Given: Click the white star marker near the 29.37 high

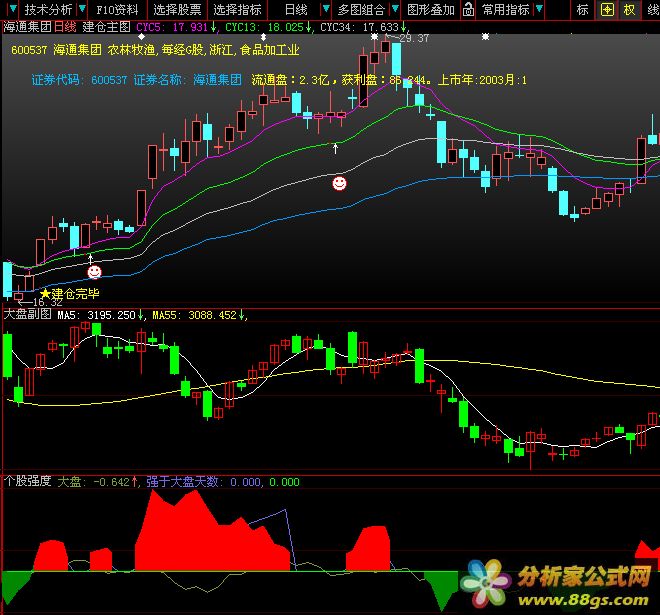Looking at the screenshot, I should click(374, 37).
